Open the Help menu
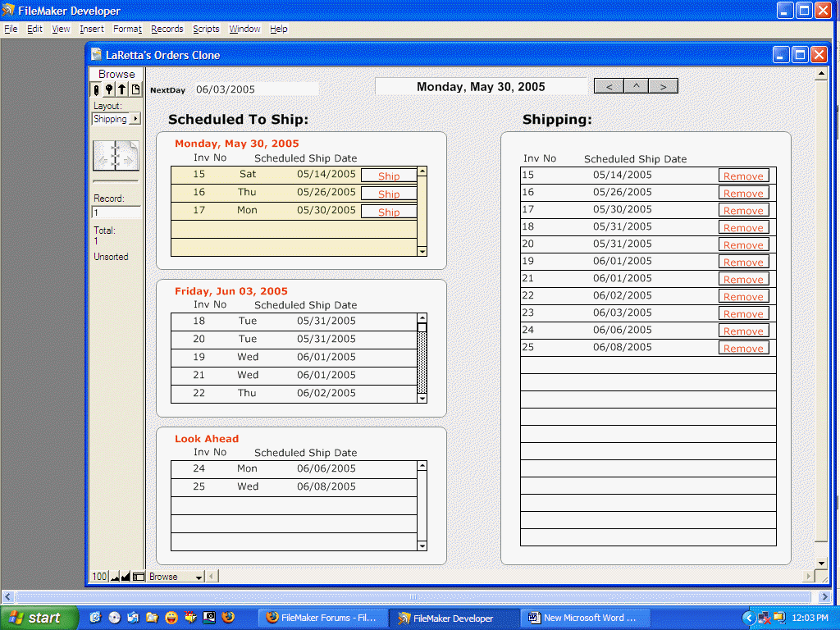Screen dimensions: 840x630 click(x=279, y=29)
